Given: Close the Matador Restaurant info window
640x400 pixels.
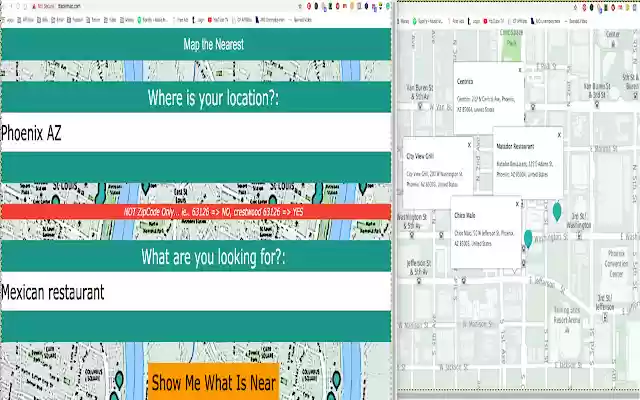Looking at the screenshot, I should click(559, 135).
